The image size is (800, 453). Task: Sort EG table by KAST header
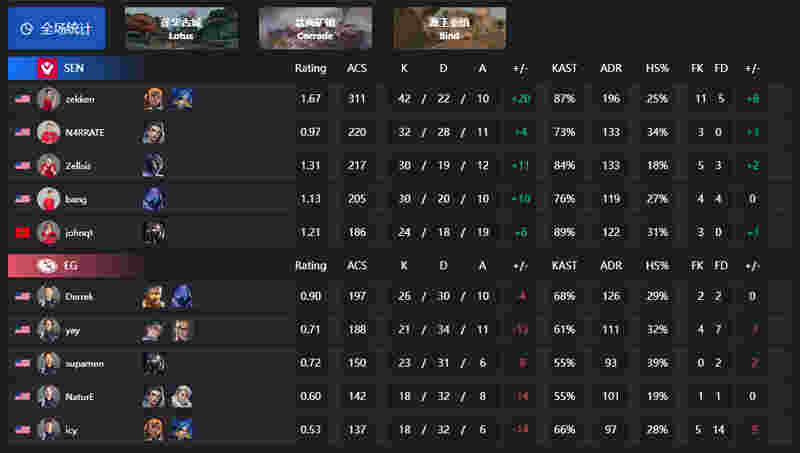(x=564, y=266)
